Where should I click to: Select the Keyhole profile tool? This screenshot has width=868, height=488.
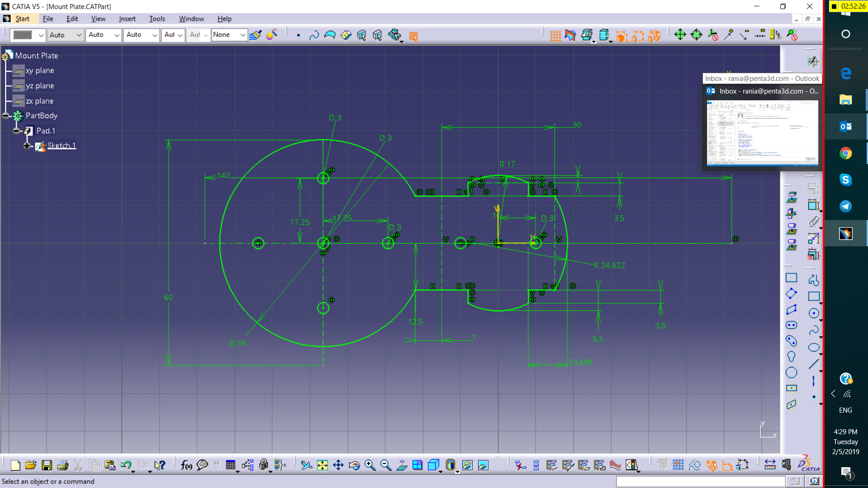791,357
